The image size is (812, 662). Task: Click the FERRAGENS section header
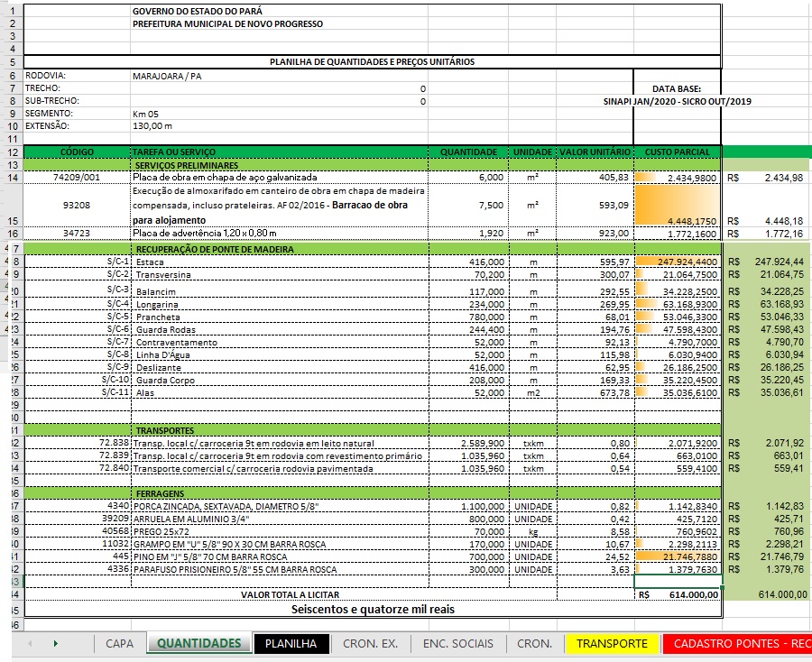tap(279, 493)
